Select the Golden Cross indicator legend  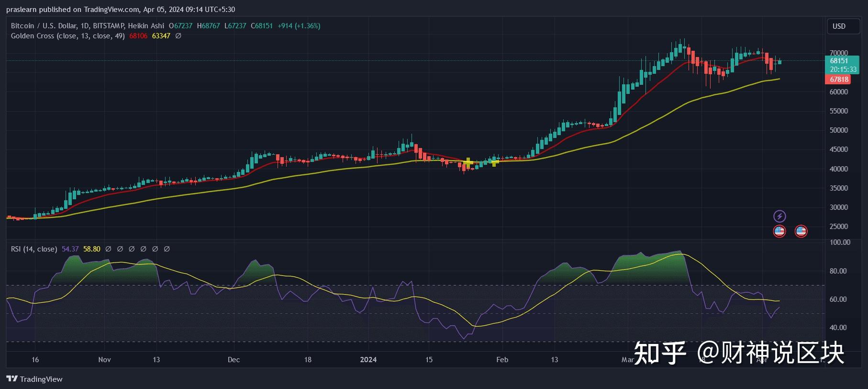[x=67, y=36]
